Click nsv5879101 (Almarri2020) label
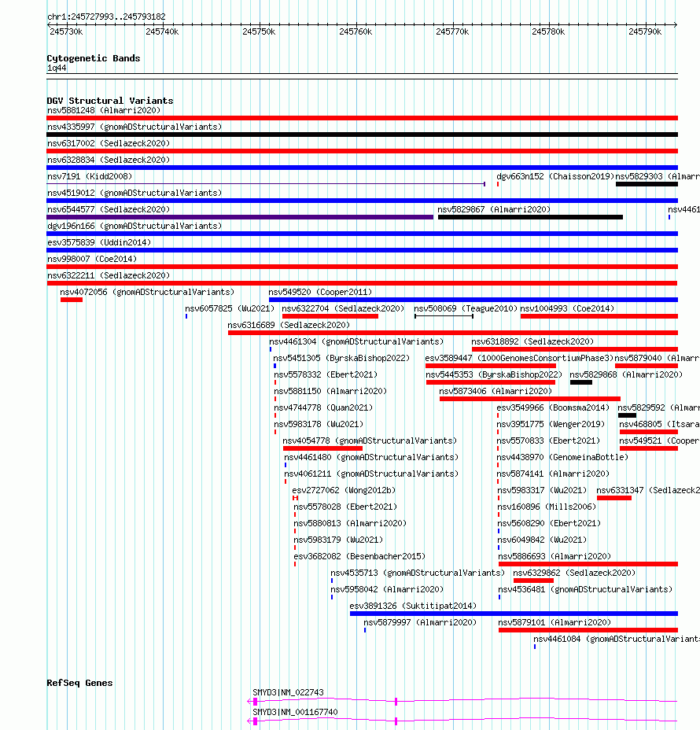 (x=554, y=622)
